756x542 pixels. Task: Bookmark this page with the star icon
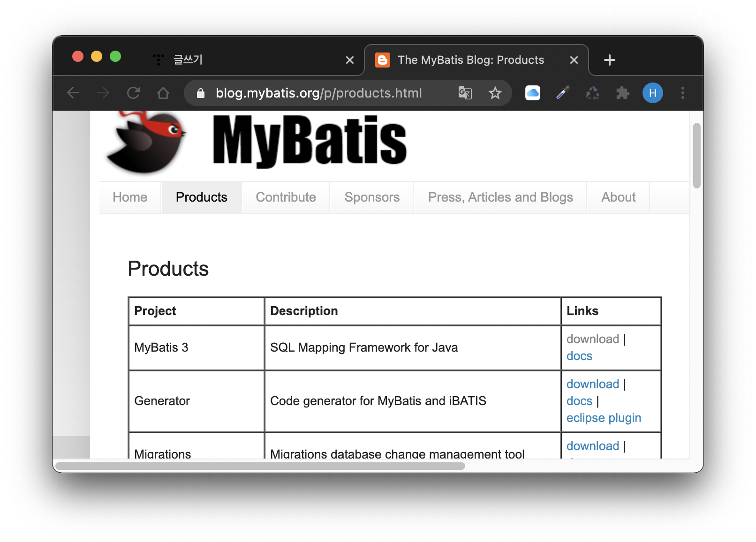click(495, 93)
